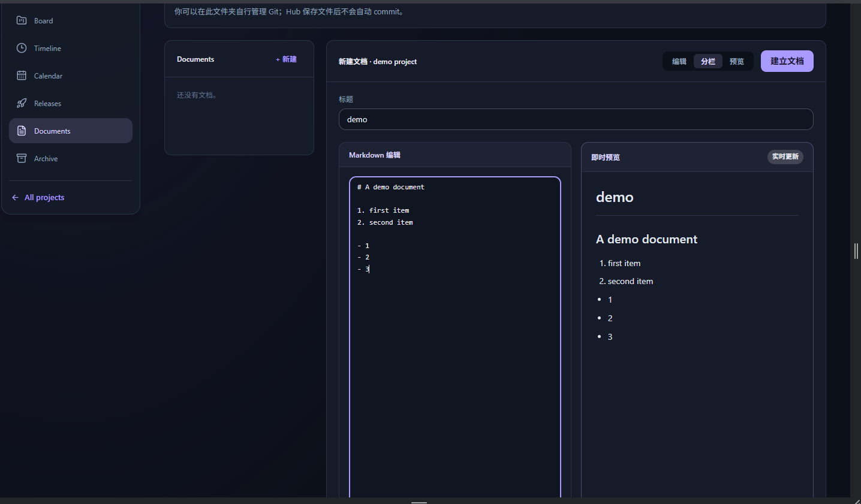
Task: Click the Timeline clock icon
Action: (x=22, y=48)
